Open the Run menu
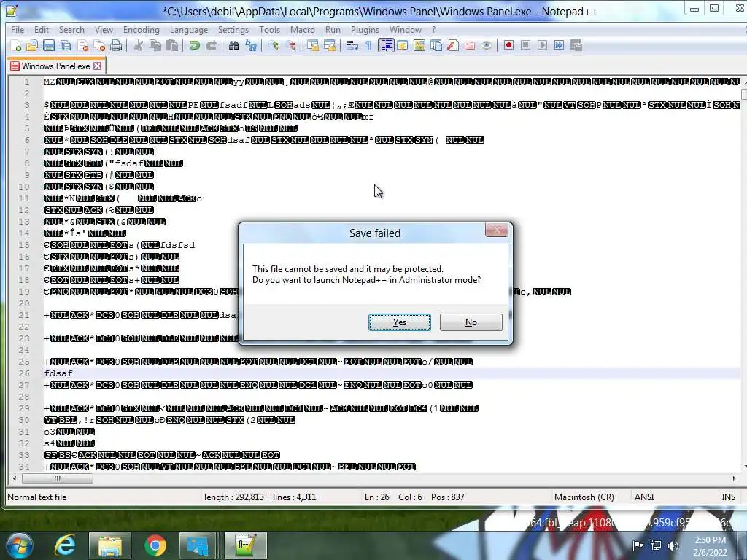The height and width of the screenshot is (560, 747). 333,29
